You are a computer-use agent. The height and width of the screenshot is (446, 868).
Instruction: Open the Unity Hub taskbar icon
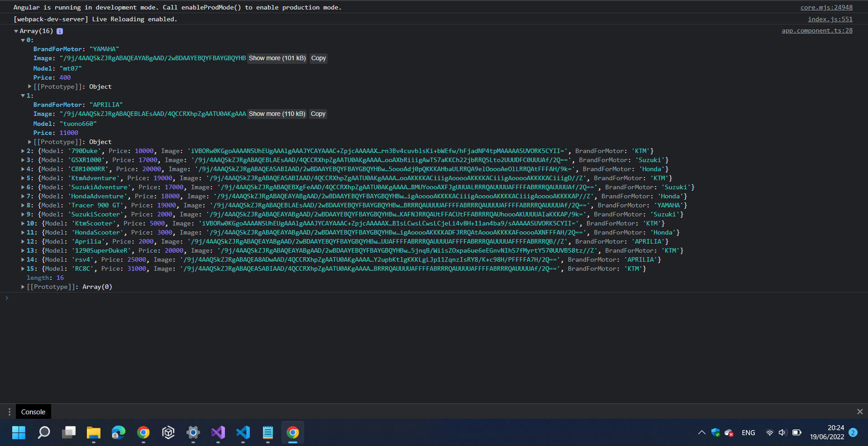[x=168, y=432]
